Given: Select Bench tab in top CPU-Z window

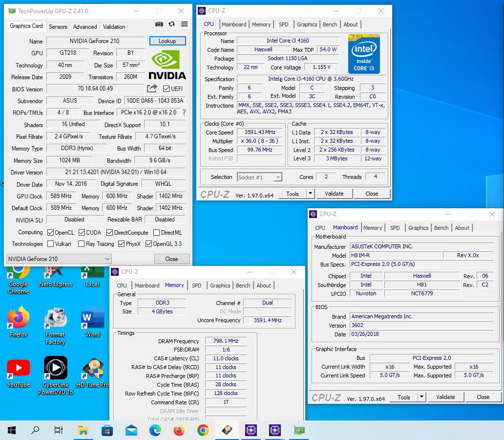Looking at the screenshot, I should (x=330, y=24).
